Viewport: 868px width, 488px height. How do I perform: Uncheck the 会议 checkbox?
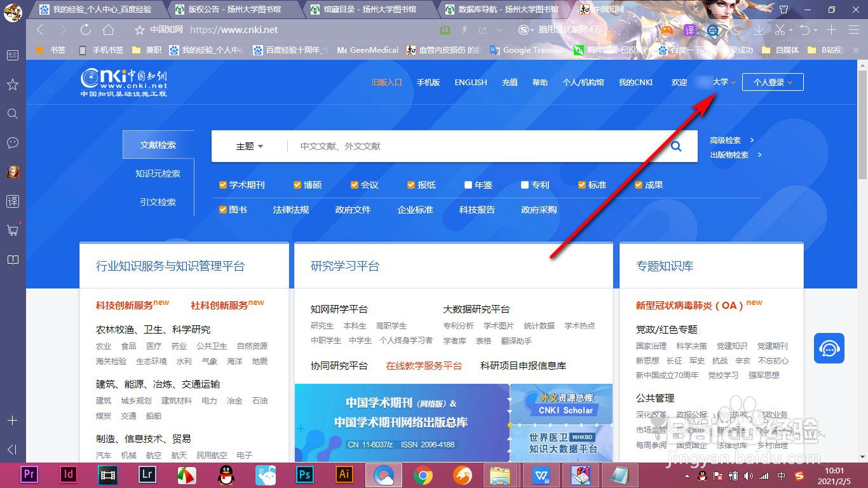[x=355, y=185]
